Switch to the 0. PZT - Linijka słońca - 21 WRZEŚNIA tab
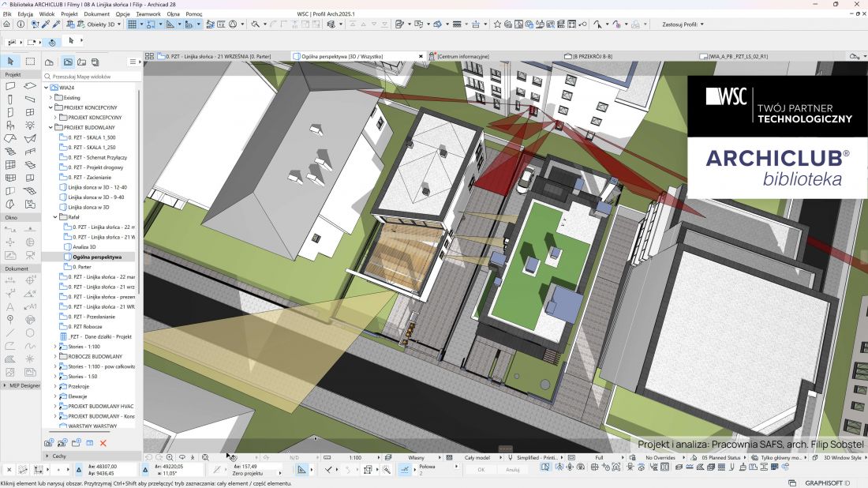The width and height of the screenshot is (868, 488). pos(216,57)
